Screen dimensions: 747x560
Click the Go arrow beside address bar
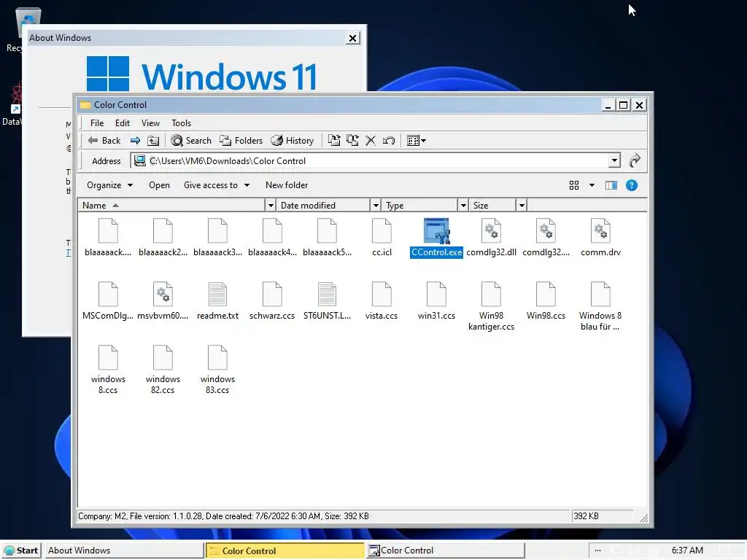click(x=635, y=161)
